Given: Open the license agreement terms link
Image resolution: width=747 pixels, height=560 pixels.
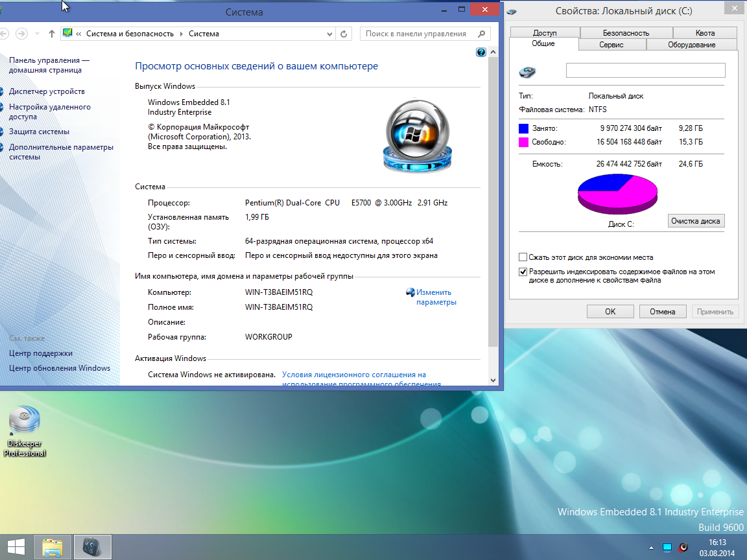Looking at the screenshot, I should [x=361, y=379].
